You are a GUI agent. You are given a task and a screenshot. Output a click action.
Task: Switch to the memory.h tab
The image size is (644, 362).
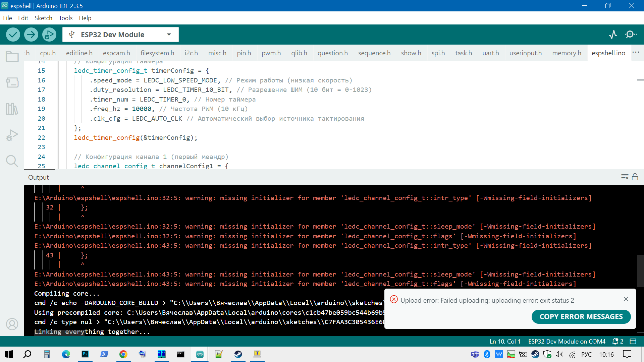(567, 53)
